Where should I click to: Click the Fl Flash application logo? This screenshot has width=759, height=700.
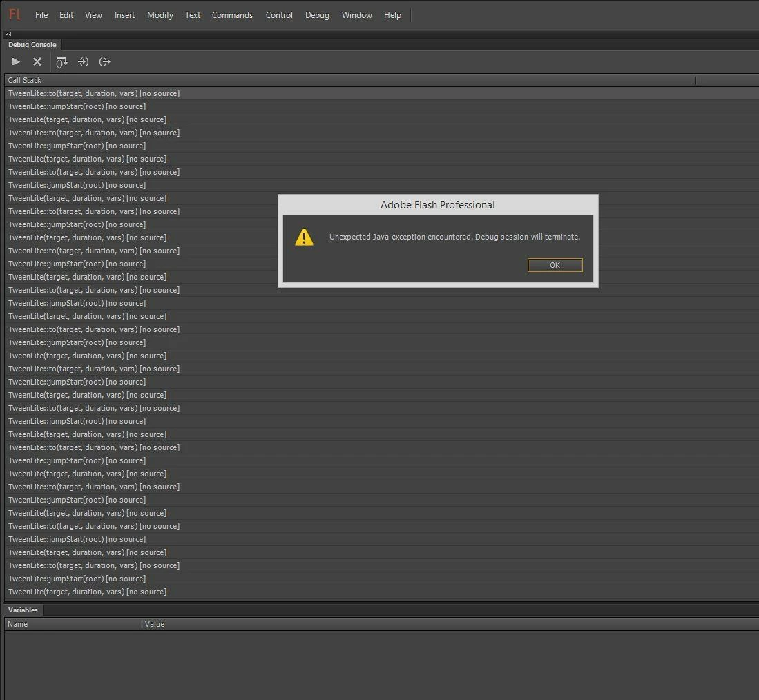(15, 14)
